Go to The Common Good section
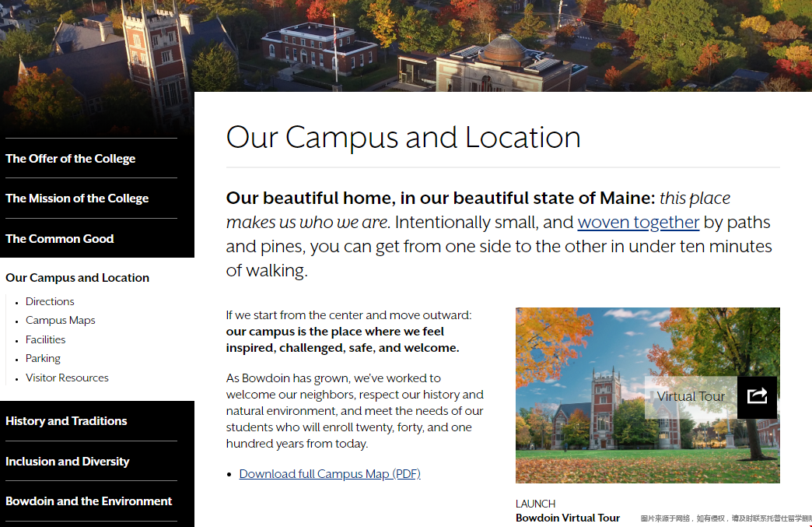This screenshot has height=527, width=812. (x=60, y=239)
